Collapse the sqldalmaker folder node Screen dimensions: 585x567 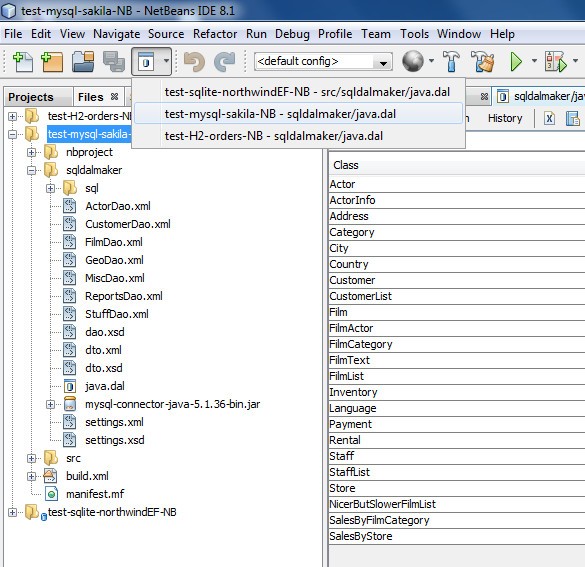(x=32, y=170)
